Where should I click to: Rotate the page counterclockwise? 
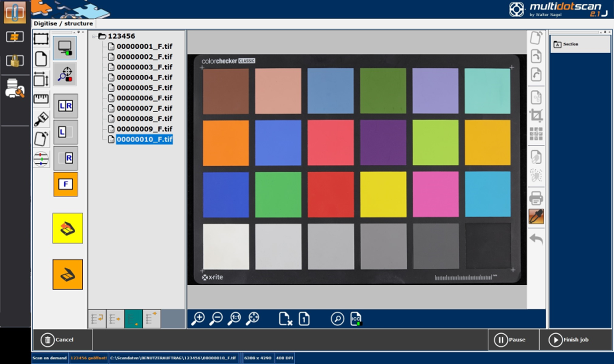tap(536, 75)
